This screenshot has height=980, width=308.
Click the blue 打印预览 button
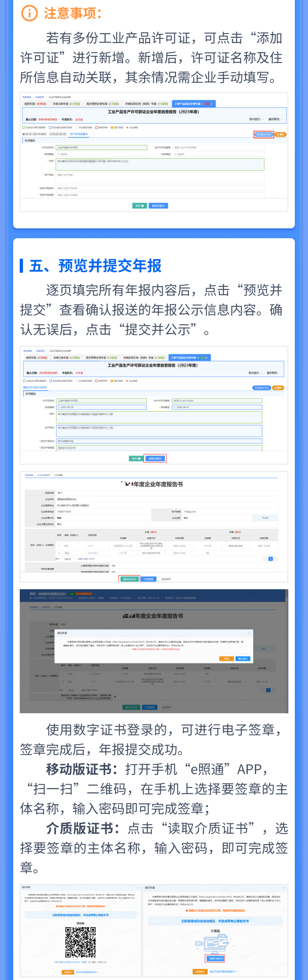click(x=148, y=579)
